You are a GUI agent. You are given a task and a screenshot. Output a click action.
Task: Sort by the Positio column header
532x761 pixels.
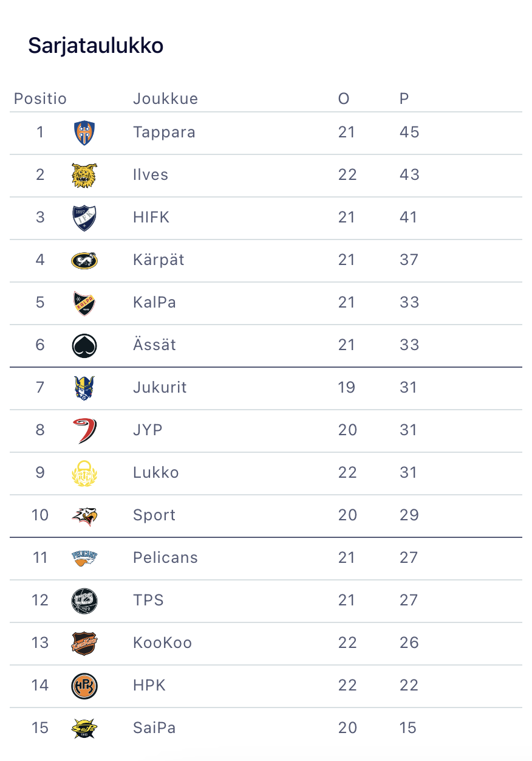[x=40, y=98]
